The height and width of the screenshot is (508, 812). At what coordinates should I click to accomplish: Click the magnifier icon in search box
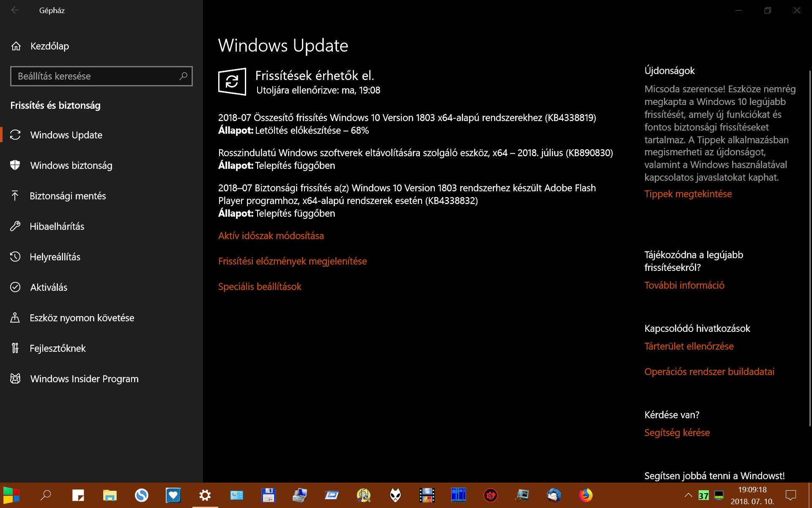183,76
